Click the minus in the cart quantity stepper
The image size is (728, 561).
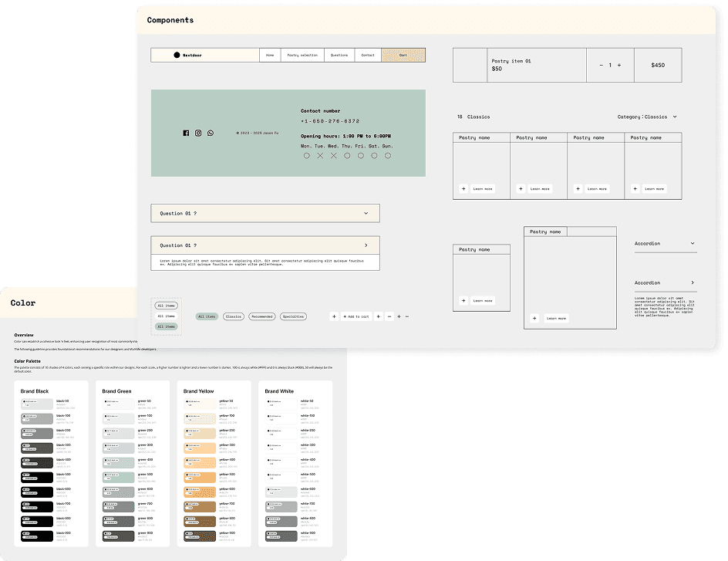coord(602,65)
